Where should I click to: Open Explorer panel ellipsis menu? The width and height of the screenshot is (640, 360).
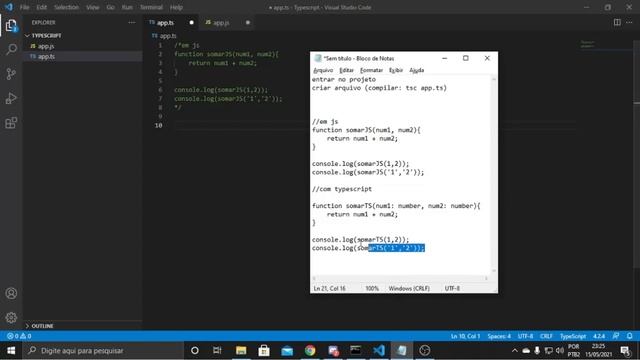tap(131, 22)
